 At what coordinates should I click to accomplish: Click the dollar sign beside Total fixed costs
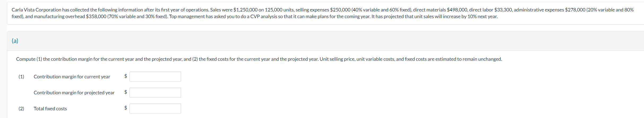point(126,108)
